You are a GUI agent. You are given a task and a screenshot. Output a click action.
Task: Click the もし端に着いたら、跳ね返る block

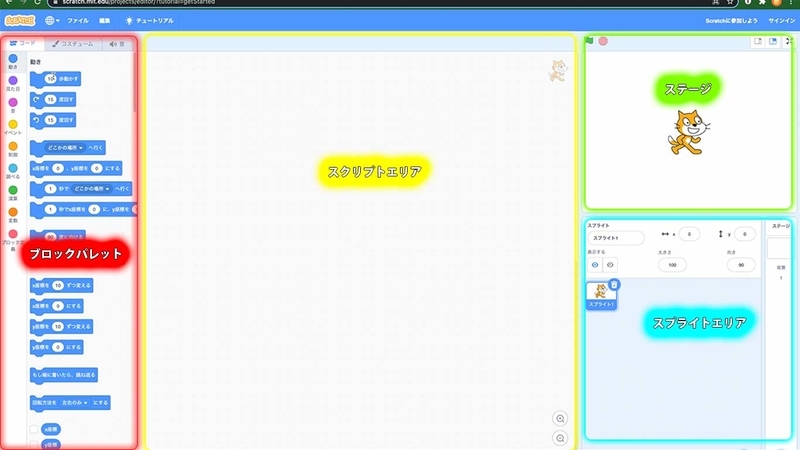pyautogui.click(x=64, y=375)
